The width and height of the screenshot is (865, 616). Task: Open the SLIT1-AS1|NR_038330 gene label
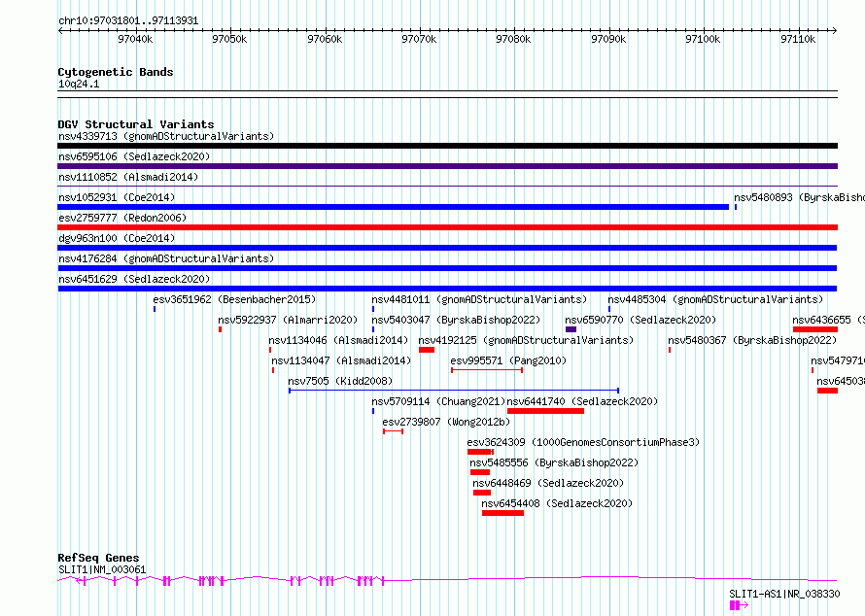pyautogui.click(x=784, y=594)
